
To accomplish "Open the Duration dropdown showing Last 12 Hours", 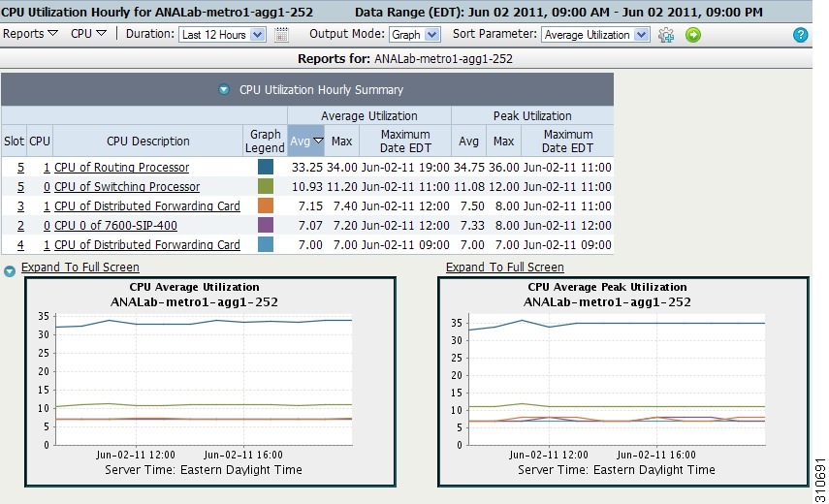I will click(x=222, y=35).
